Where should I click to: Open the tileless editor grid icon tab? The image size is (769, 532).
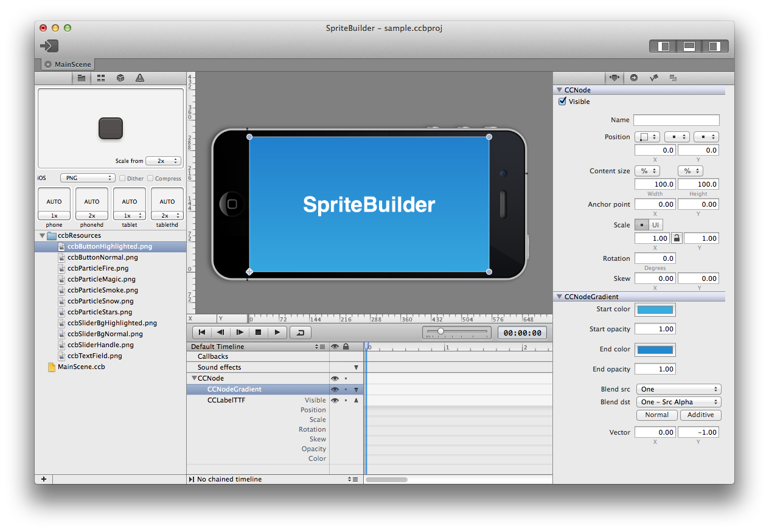coord(101,78)
